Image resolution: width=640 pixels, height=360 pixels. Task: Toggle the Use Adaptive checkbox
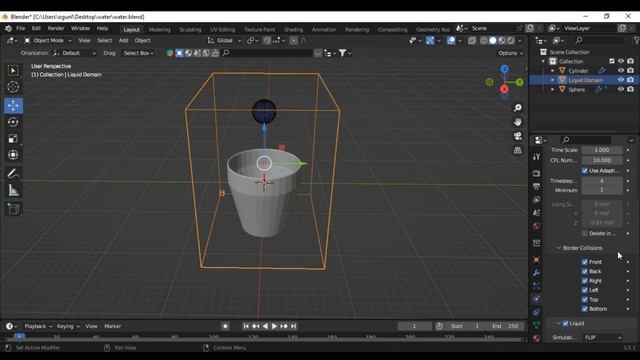tap(584, 171)
